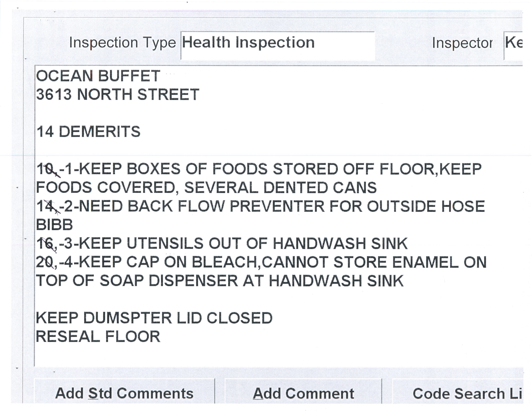Click the TOP OF SOAP DISPENSER line

tap(220, 281)
